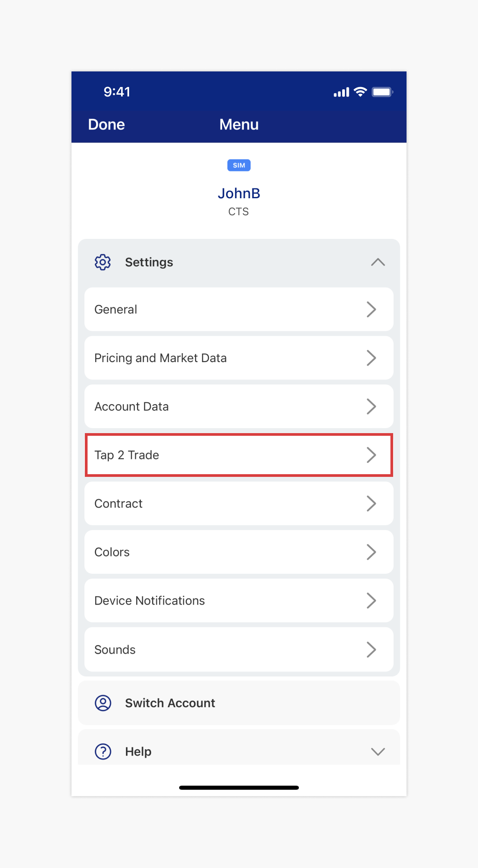Click the Help question mark icon
Viewport: 478px width, 868px height.
(x=103, y=751)
